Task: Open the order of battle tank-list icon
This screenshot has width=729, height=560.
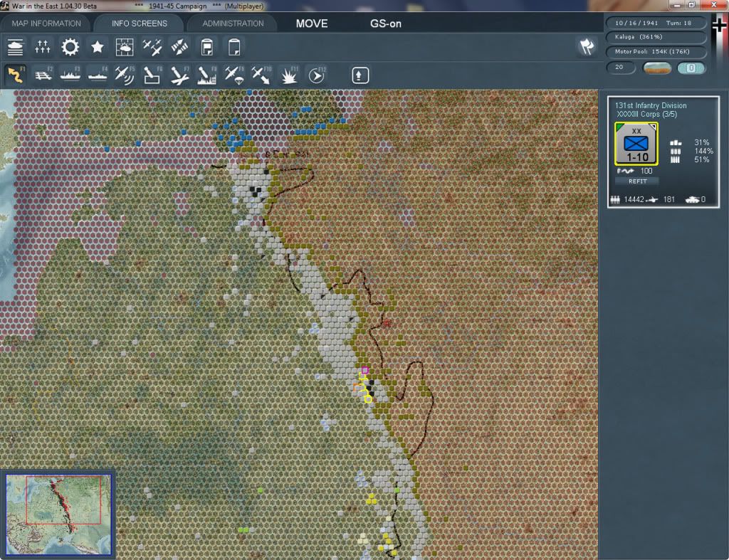Action: [x=16, y=47]
